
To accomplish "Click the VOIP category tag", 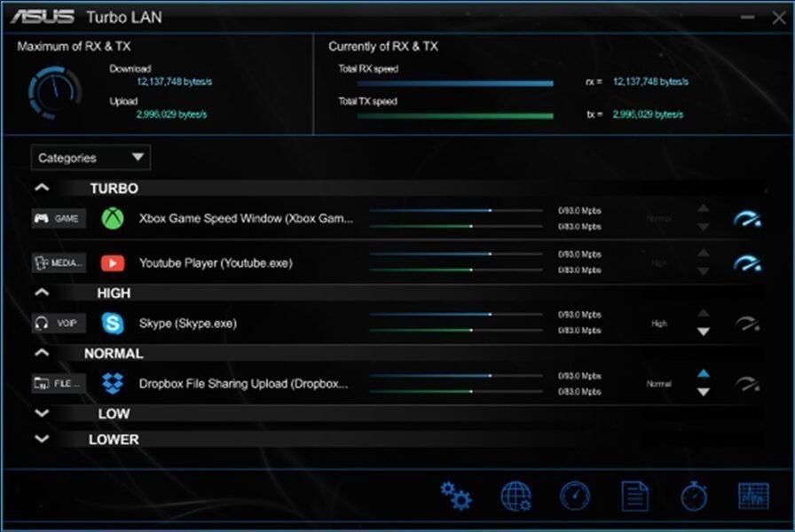I will [59, 324].
